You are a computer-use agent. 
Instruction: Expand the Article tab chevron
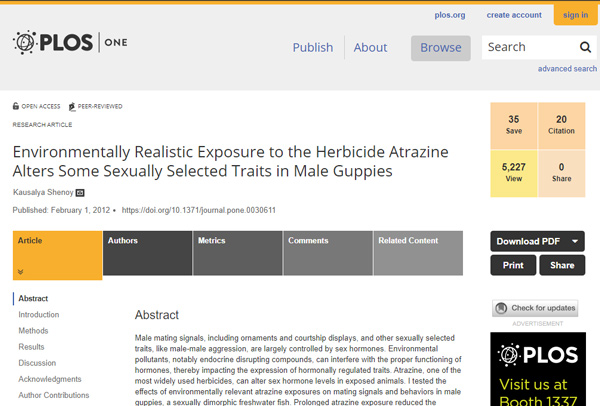coord(20,271)
